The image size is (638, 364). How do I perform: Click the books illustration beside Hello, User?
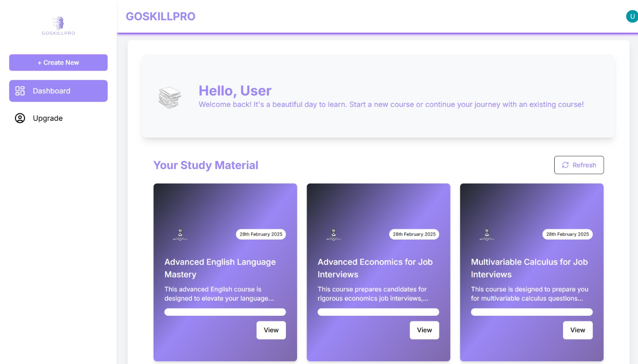pyautogui.click(x=169, y=96)
